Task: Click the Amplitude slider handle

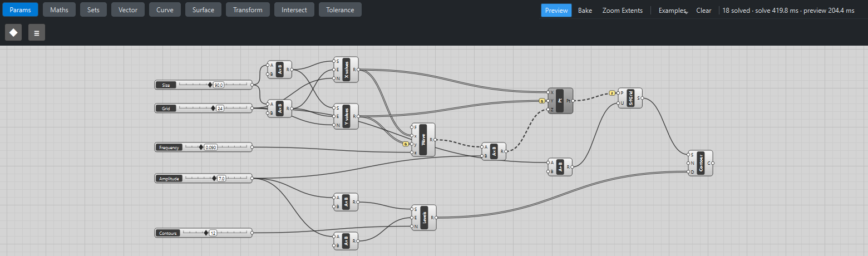Action: pos(214,179)
